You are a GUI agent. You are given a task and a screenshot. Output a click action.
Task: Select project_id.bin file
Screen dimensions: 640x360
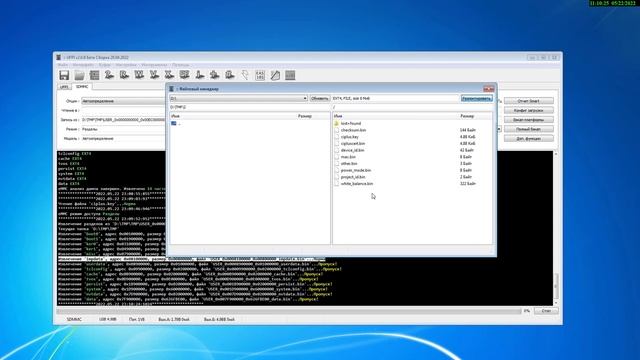click(x=353, y=177)
